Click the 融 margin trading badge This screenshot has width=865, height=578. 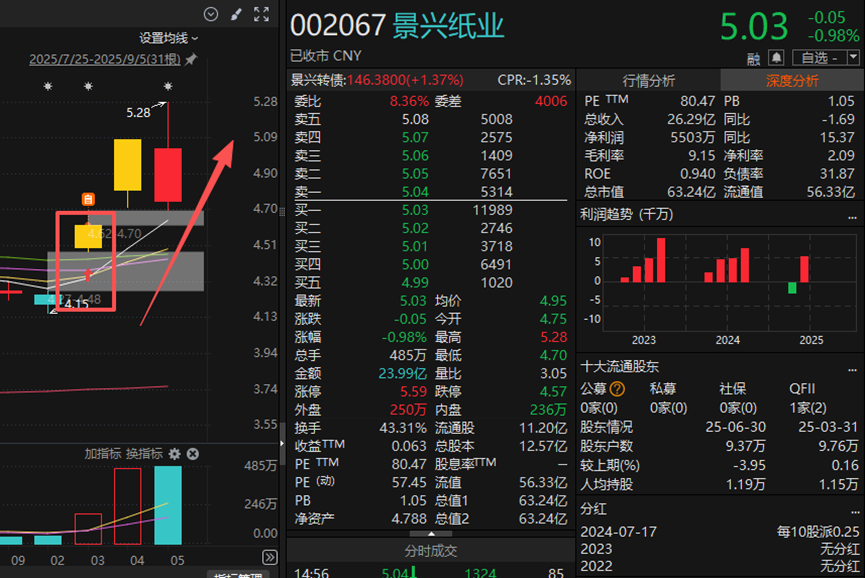754,58
